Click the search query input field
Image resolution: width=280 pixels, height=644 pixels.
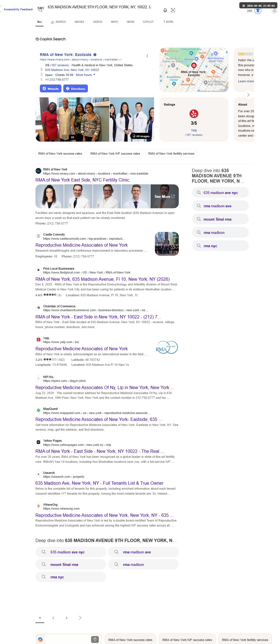tap(100, 7)
